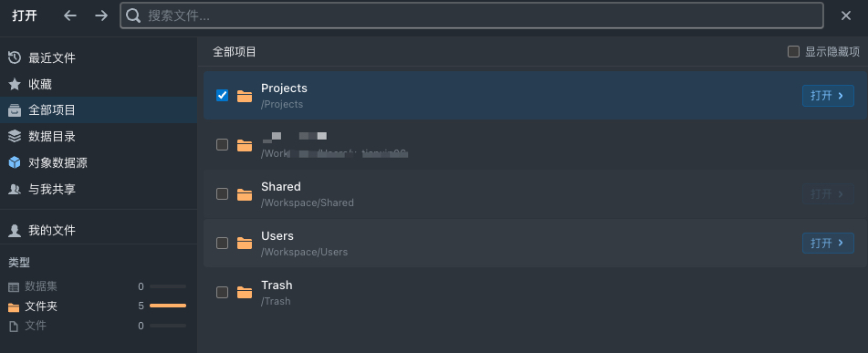Image resolution: width=868 pixels, height=353 pixels.
Task: Click the /Projects path text
Action: tap(282, 104)
